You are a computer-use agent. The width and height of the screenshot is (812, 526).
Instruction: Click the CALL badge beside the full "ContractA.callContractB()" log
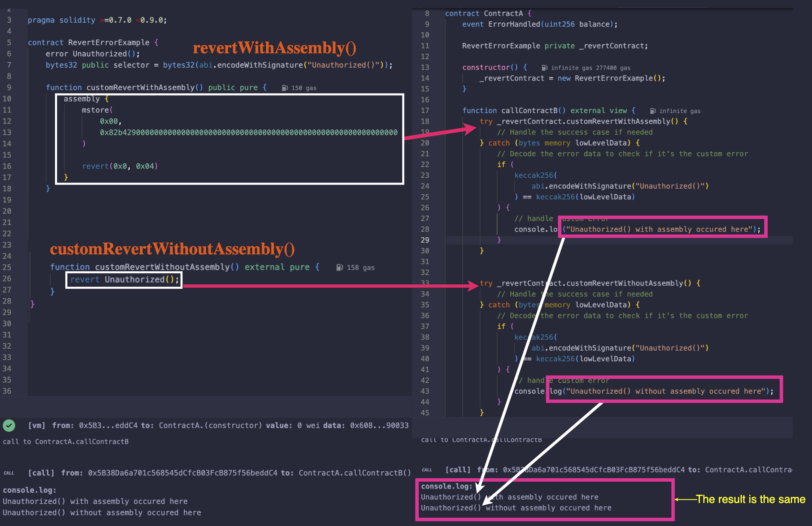9,473
